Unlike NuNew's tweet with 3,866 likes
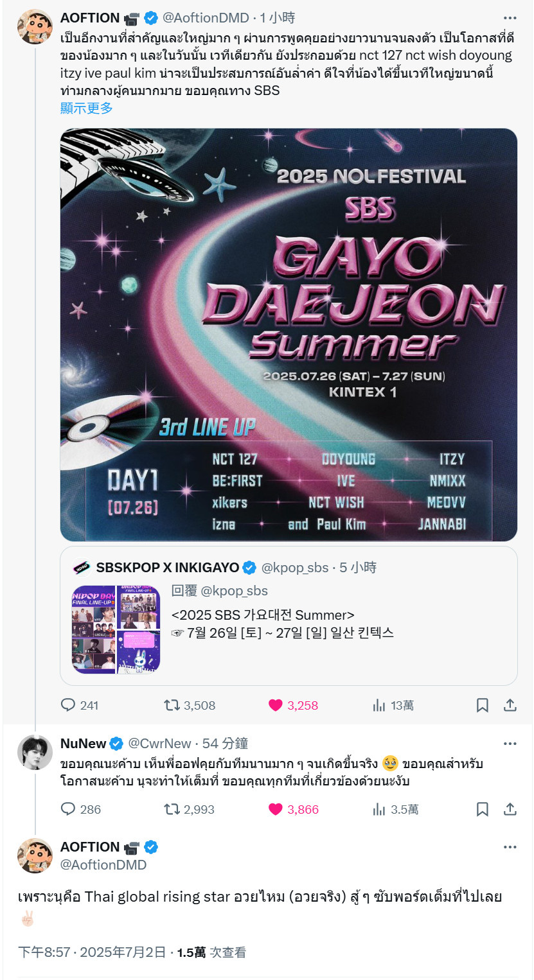534x980 pixels. coord(294,809)
